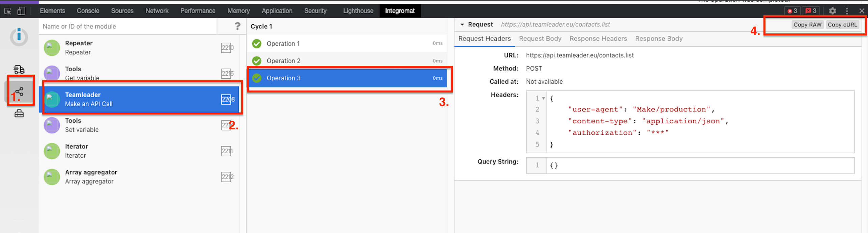Screen dimensions: 868x233
Task: Open the Response Body tab
Action: (659, 38)
